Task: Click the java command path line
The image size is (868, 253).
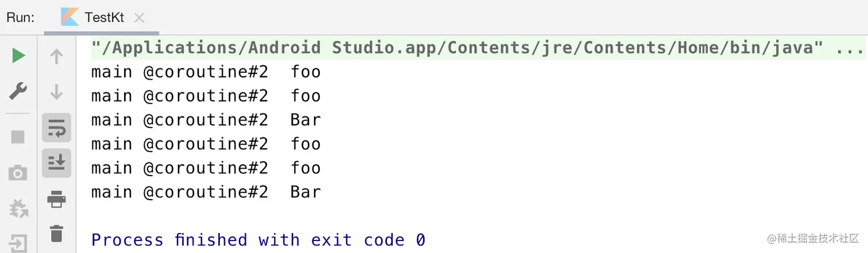Action: tap(452, 48)
